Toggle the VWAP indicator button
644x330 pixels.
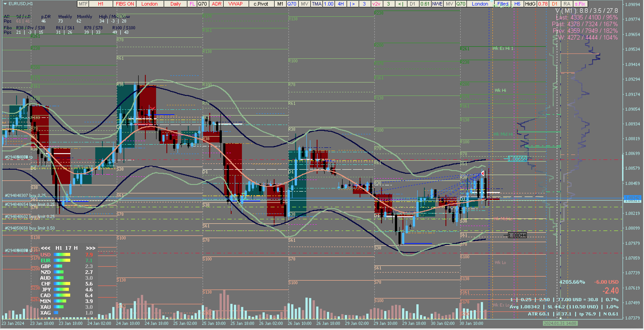point(235,4)
